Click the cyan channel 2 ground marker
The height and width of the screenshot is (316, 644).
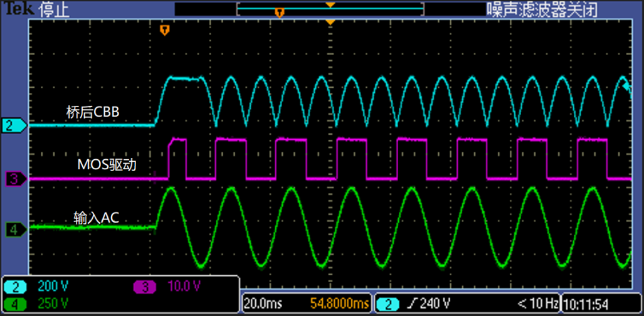pyautogui.click(x=15, y=125)
